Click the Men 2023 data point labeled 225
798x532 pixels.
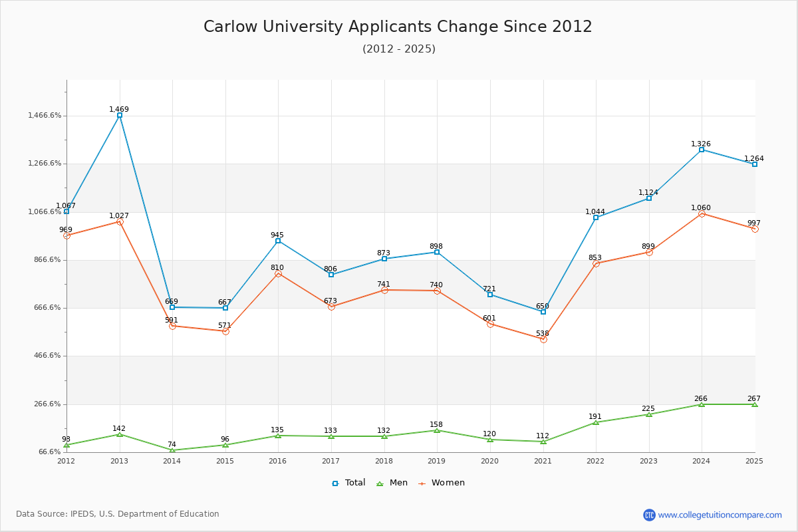(x=649, y=414)
